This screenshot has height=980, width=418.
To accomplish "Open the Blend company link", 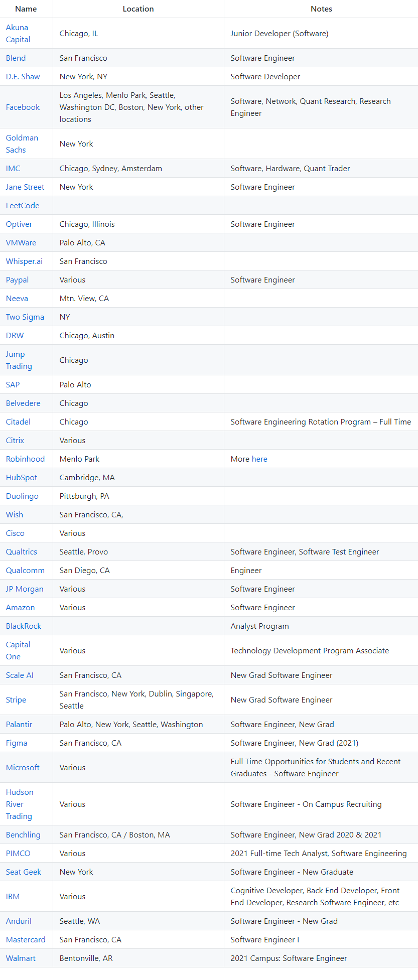I will click(x=16, y=58).
